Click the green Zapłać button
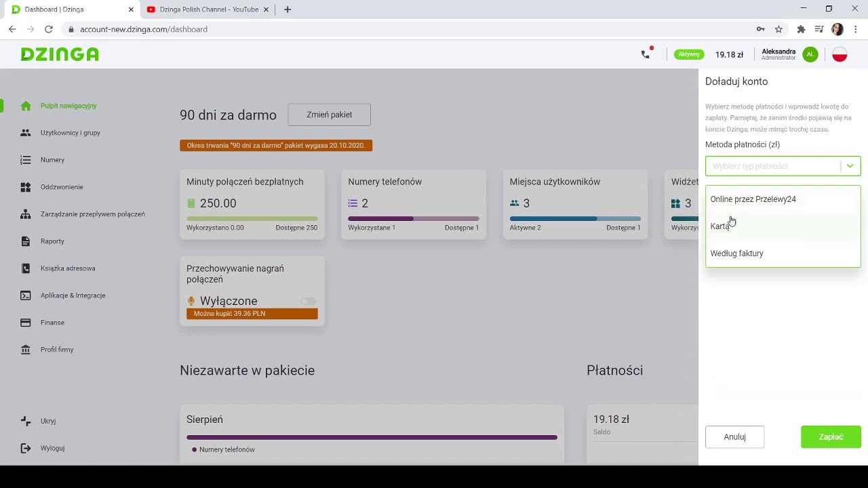 [x=831, y=437]
